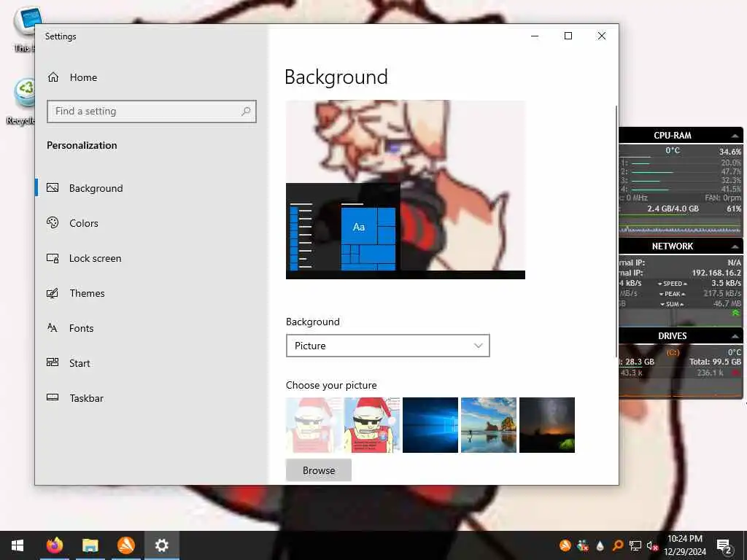Focus the Find a setting search box
This screenshot has width=747, height=560.
(152, 112)
